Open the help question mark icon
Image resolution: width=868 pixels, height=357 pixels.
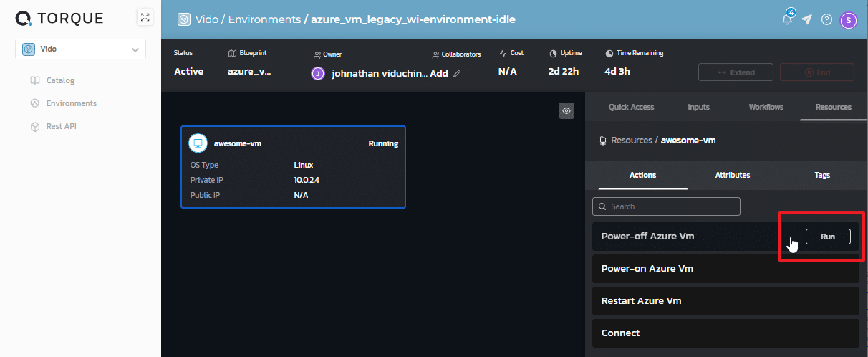point(826,19)
